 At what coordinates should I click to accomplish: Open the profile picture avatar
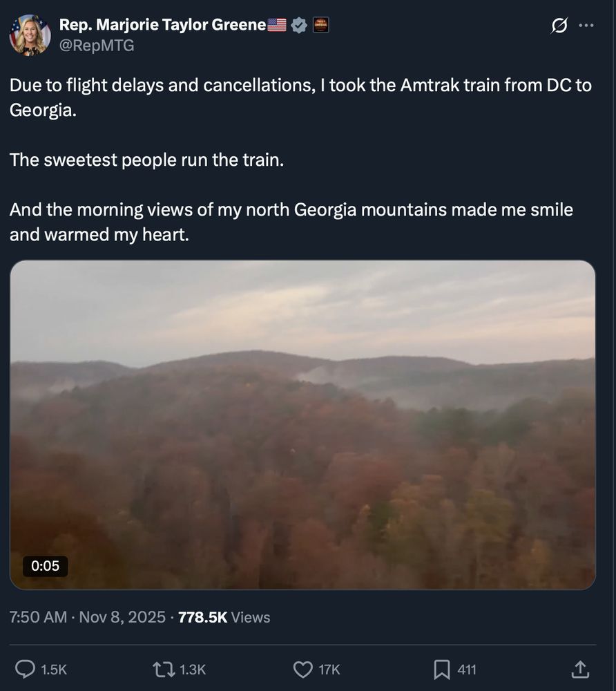[29, 35]
